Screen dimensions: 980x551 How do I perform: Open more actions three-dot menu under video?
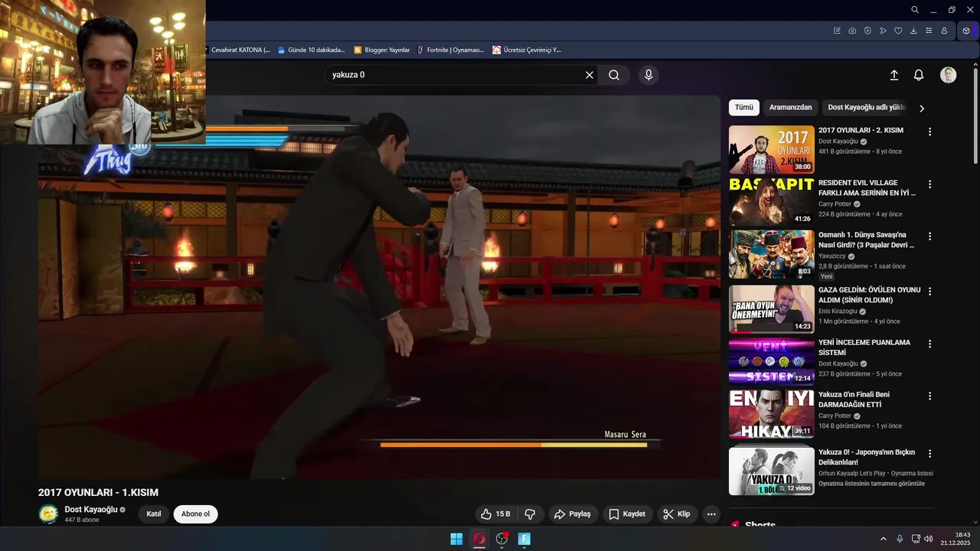point(711,514)
